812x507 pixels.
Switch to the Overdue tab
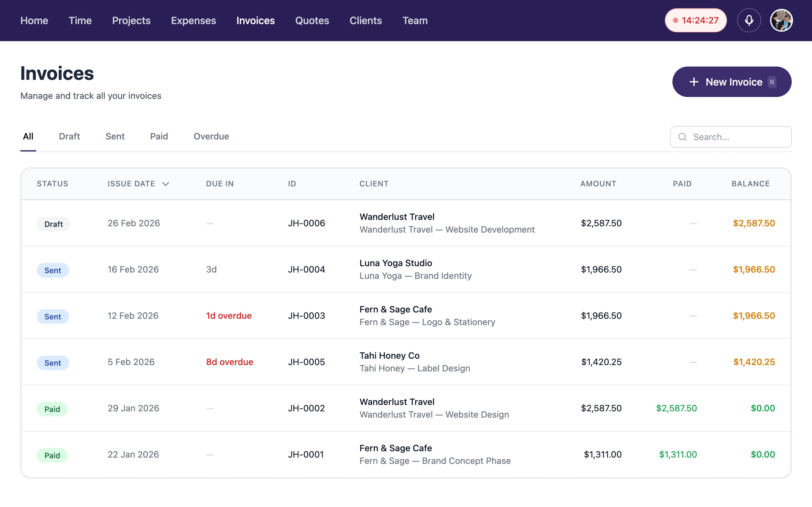[x=211, y=137]
